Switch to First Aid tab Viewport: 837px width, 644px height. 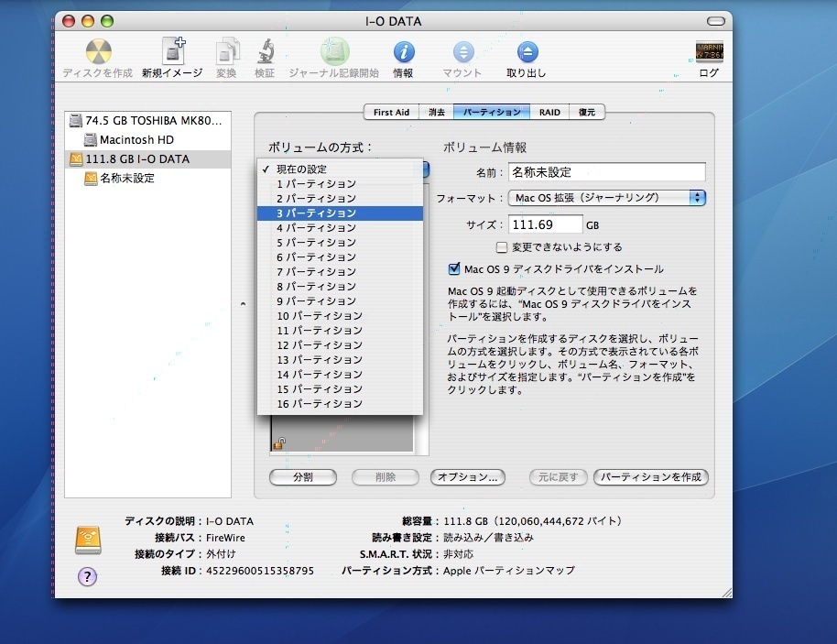click(x=391, y=112)
